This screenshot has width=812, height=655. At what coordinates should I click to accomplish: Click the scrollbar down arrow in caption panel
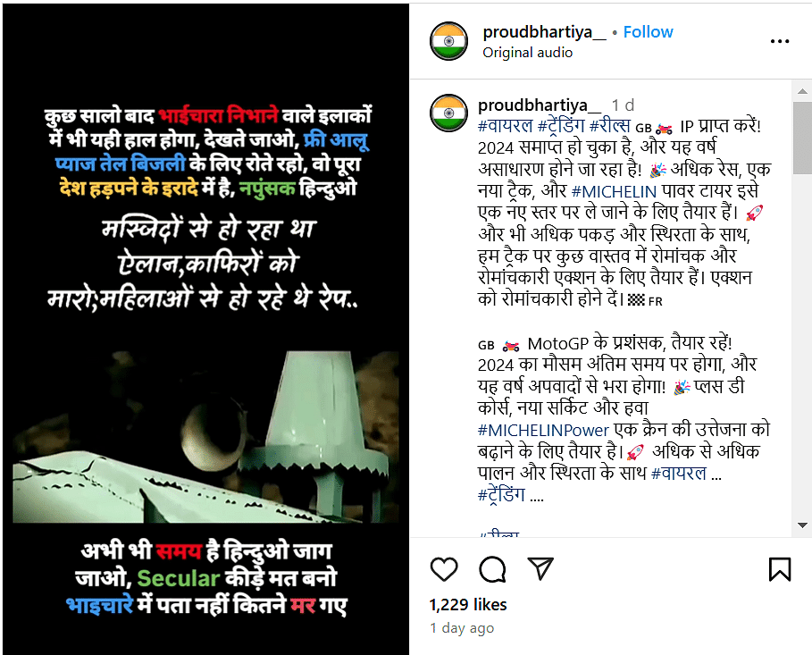click(802, 525)
